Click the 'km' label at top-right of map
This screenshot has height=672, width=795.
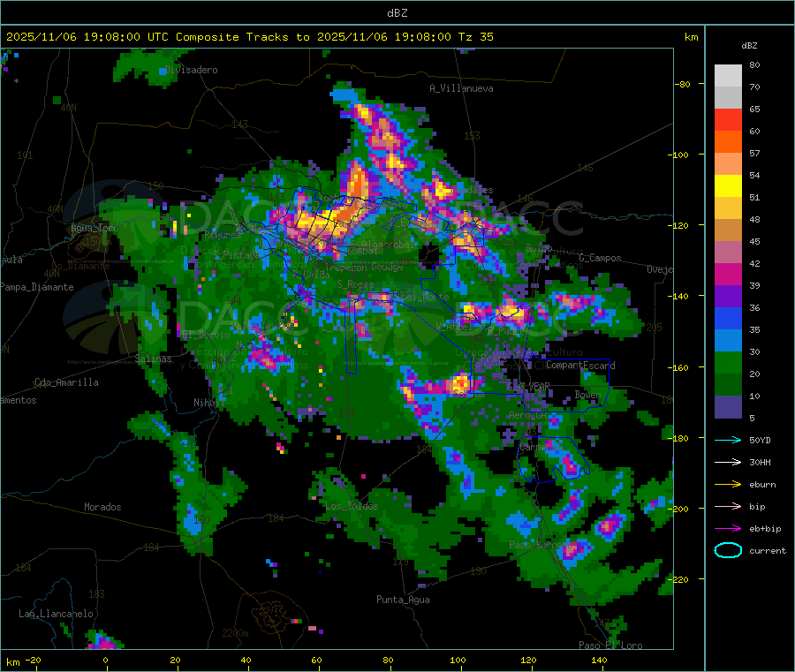(691, 37)
